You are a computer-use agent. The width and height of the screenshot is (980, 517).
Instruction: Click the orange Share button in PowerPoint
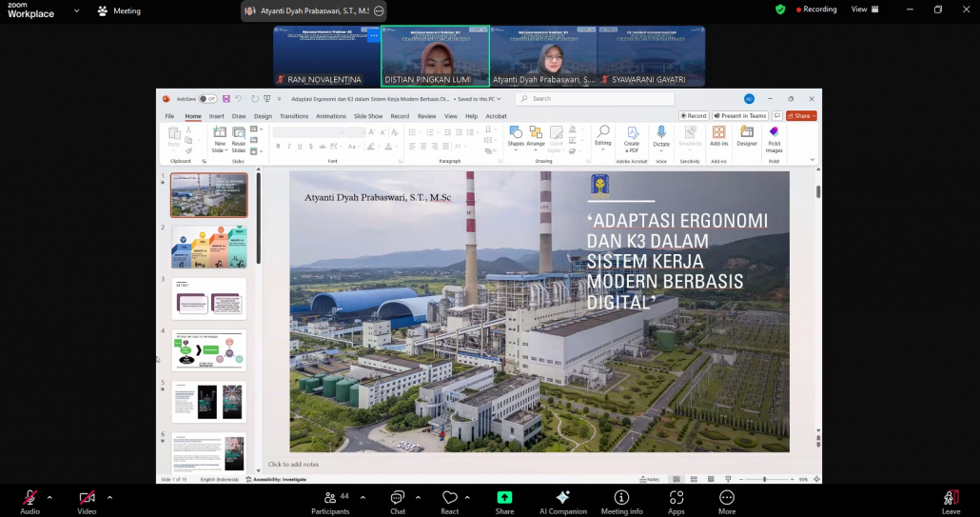click(x=802, y=115)
